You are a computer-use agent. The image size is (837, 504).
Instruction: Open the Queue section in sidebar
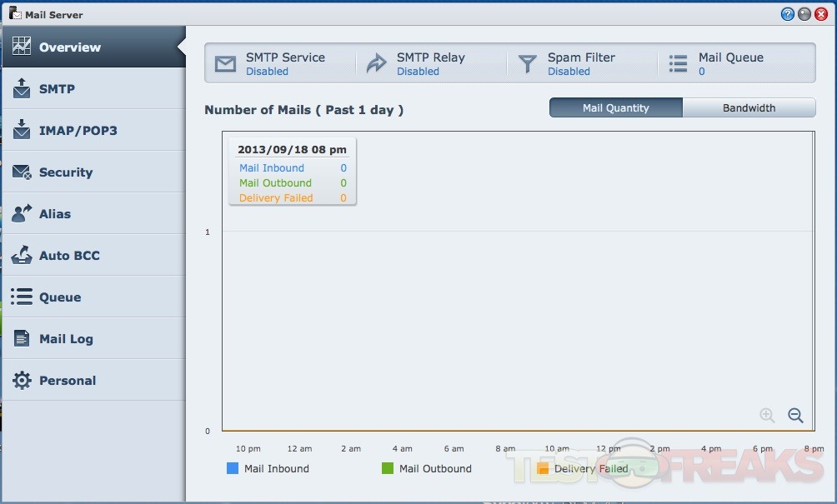click(60, 297)
